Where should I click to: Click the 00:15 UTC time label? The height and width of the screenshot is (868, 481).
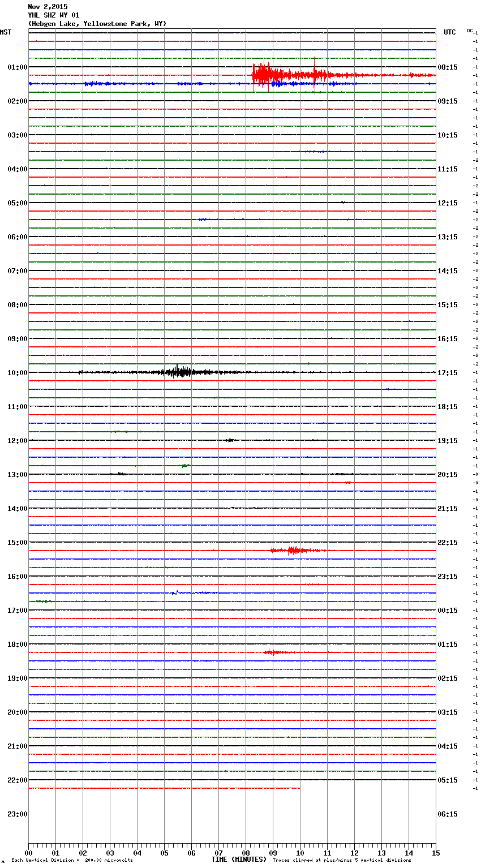[x=448, y=611]
